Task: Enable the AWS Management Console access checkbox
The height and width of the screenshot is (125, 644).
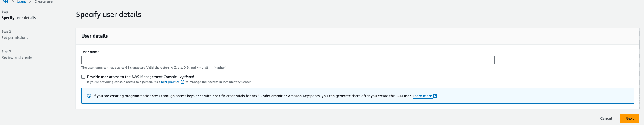Action: tap(83, 77)
